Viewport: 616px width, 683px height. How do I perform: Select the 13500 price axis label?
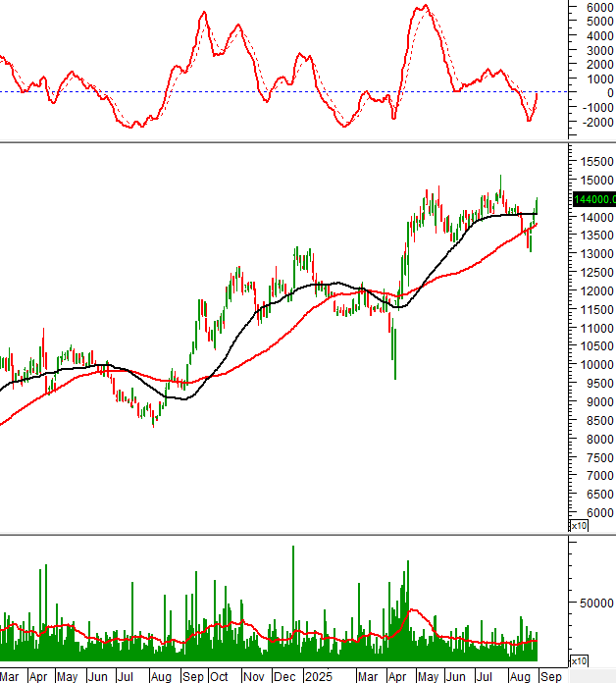tap(596, 236)
